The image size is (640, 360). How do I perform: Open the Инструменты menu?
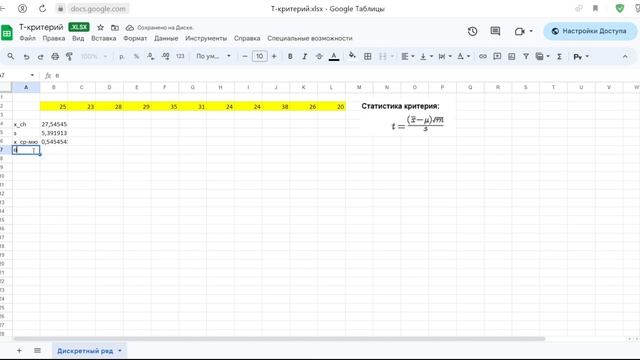[206, 38]
